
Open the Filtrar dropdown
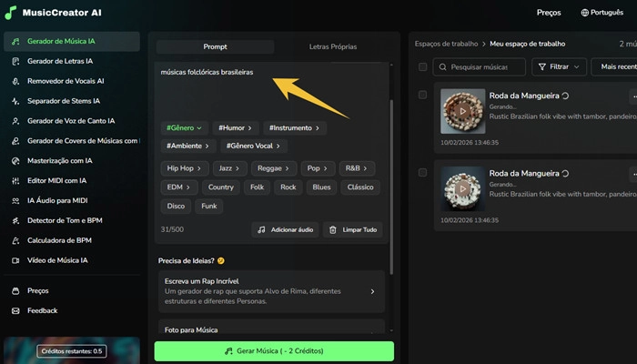point(559,67)
